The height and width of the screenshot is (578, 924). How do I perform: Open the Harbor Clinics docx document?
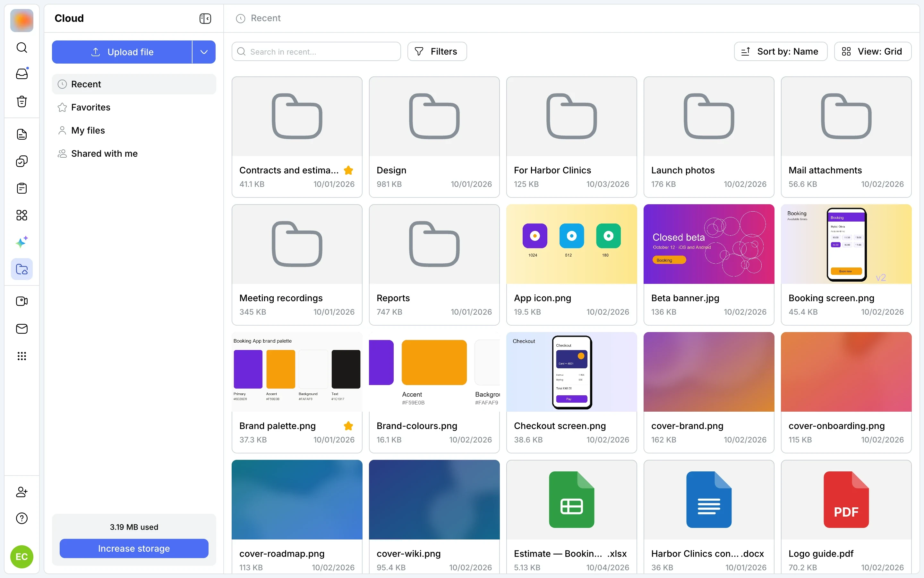pyautogui.click(x=709, y=517)
